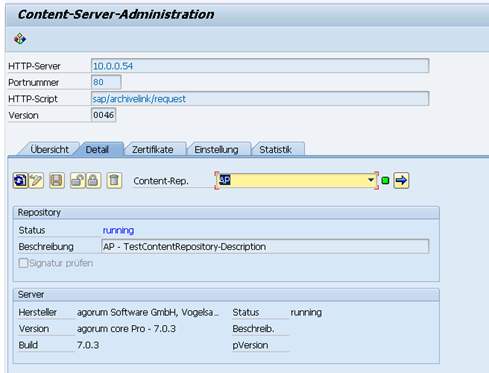Click the Beschreibung text field
This screenshot has height=373, width=489.
click(x=265, y=247)
